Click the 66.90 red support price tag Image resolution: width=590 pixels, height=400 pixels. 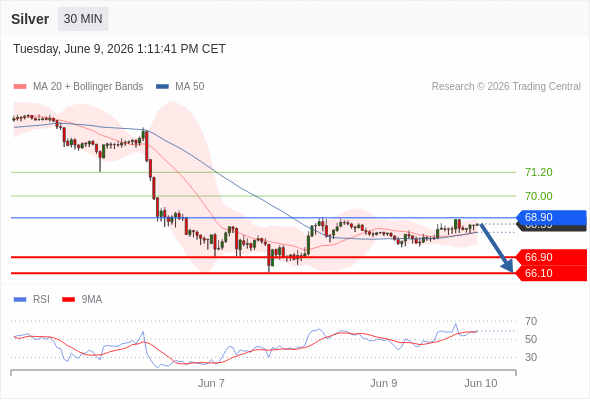(x=551, y=257)
